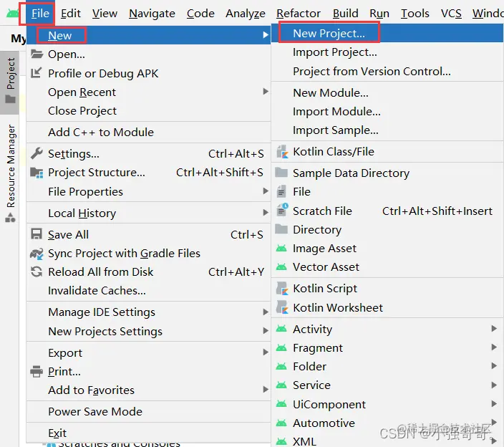Click the Print printer icon
The image size is (504, 447).
37,372
